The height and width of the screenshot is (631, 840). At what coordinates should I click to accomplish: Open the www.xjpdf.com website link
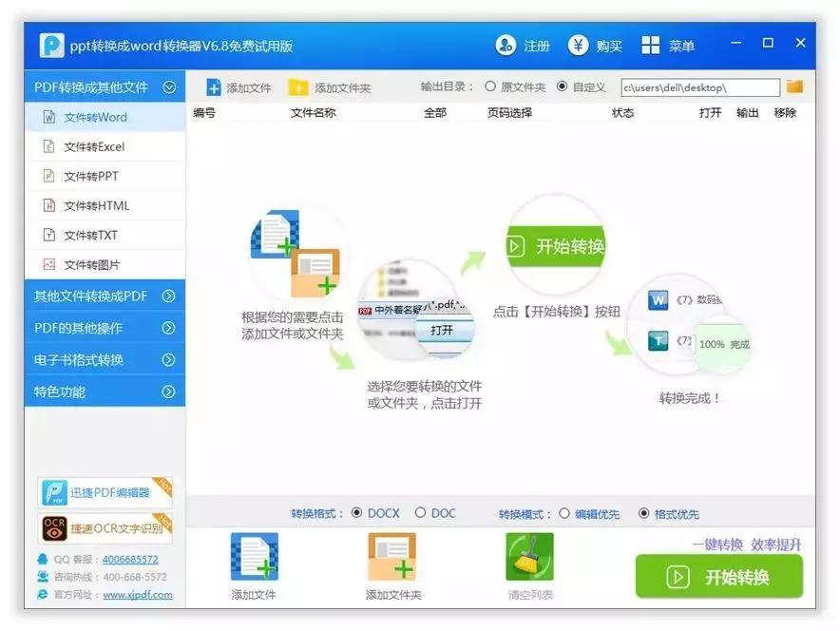138,594
